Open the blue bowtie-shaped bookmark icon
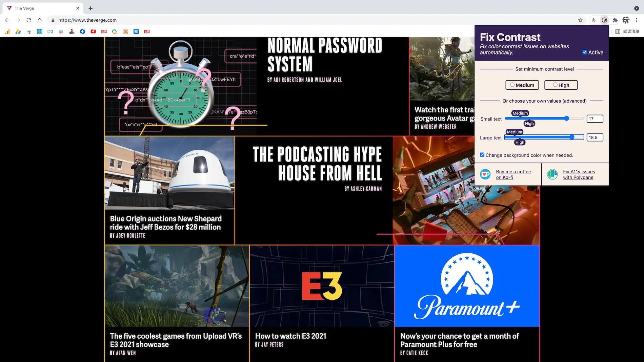The width and height of the screenshot is (644, 362). point(50,31)
